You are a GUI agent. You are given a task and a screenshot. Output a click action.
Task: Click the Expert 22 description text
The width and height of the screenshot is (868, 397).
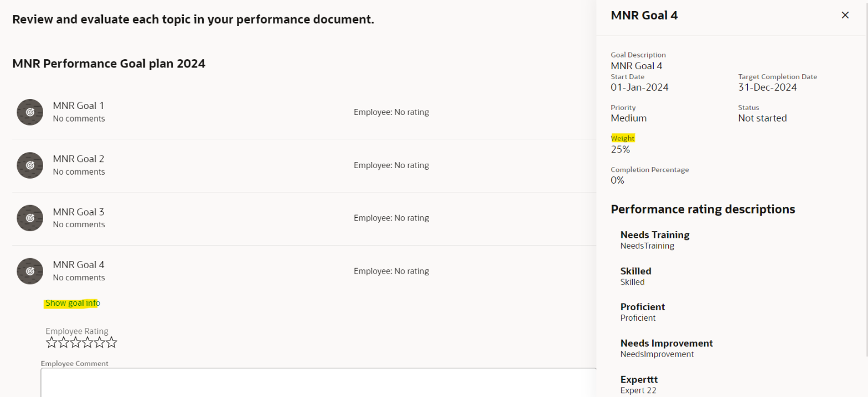(x=638, y=390)
